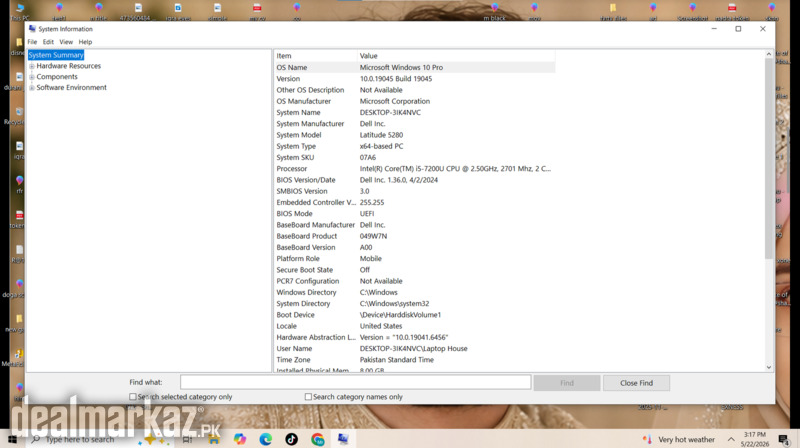The width and height of the screenshot is (800, 448).
Task: Open TikTok from the taskbar
Action: tap(291, 439)
